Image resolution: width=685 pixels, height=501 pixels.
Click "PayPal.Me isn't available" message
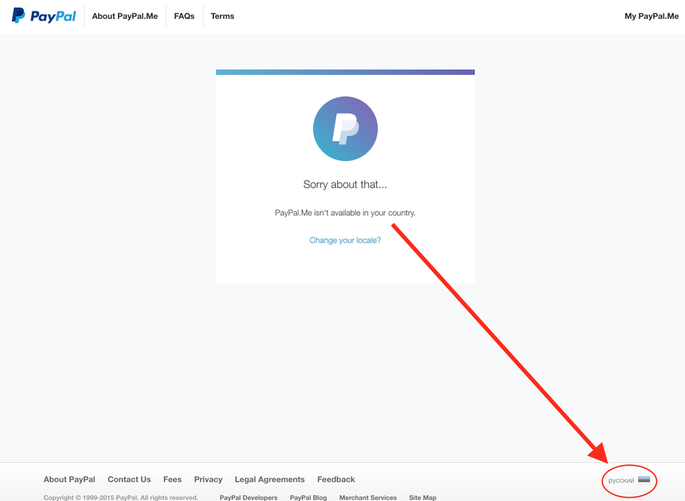click(345, 213)
